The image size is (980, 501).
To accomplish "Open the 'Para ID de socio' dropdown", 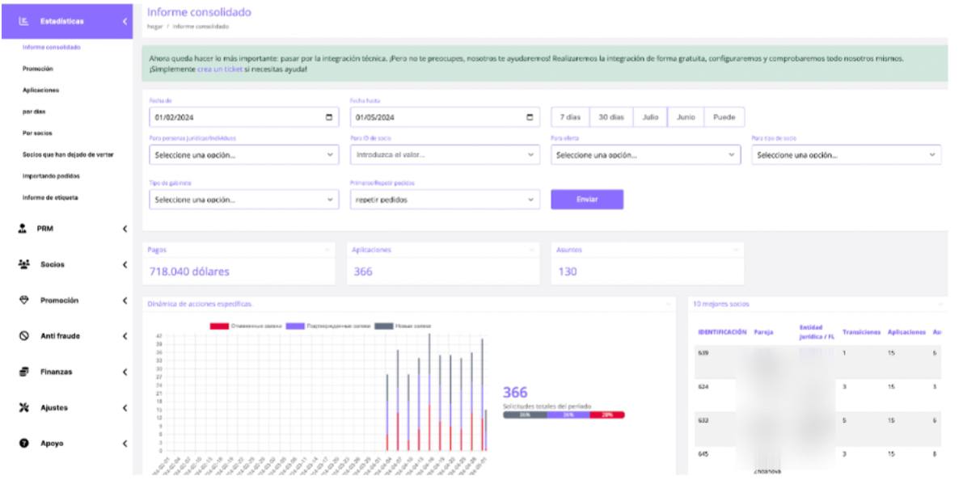I will click(445, 154).
